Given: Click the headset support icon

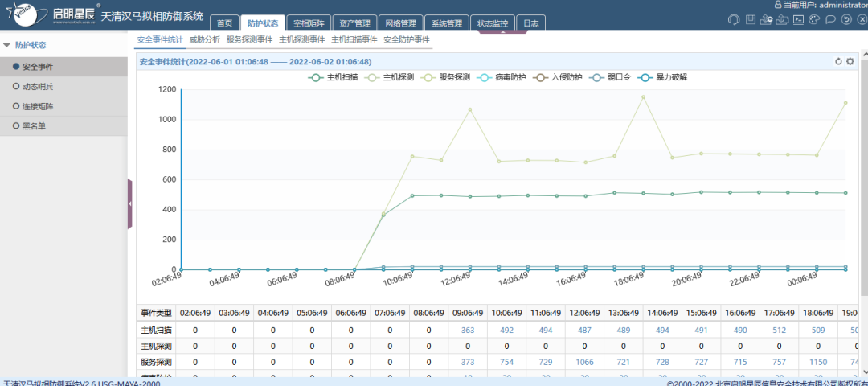Looking at the screenshot, I should (x=733, y=20).
